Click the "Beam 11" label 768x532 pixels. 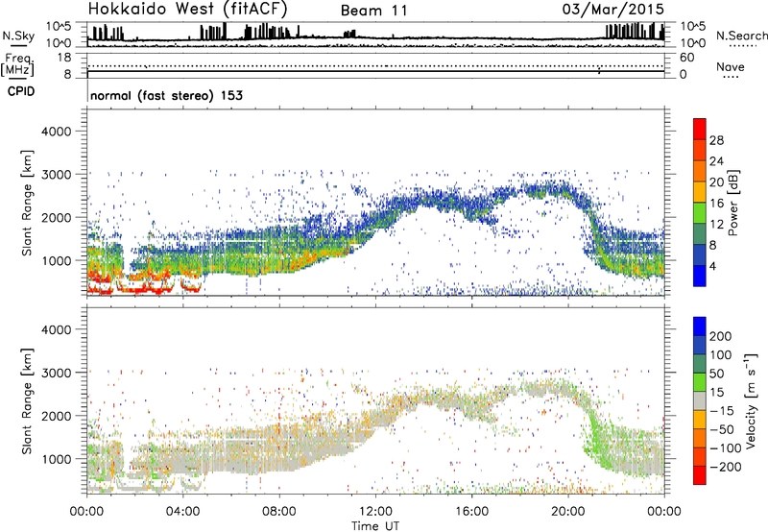373,11
